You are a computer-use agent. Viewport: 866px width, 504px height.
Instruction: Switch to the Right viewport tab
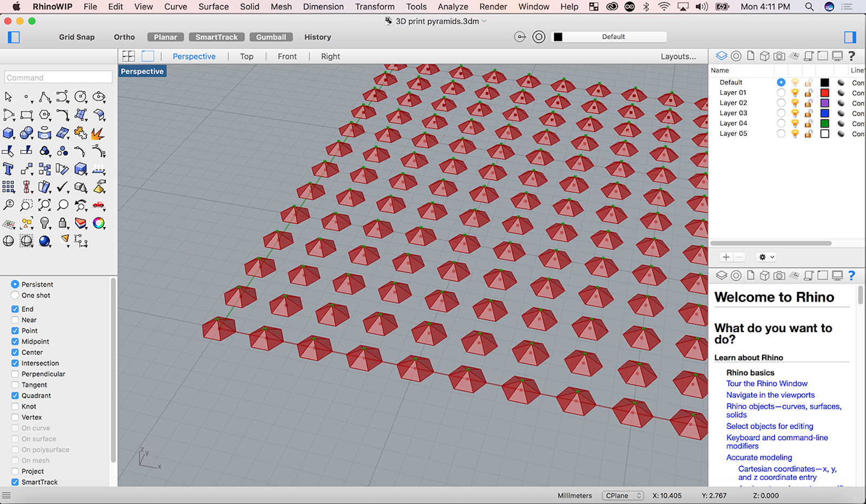pyautogui.click(x=330, y=56)
